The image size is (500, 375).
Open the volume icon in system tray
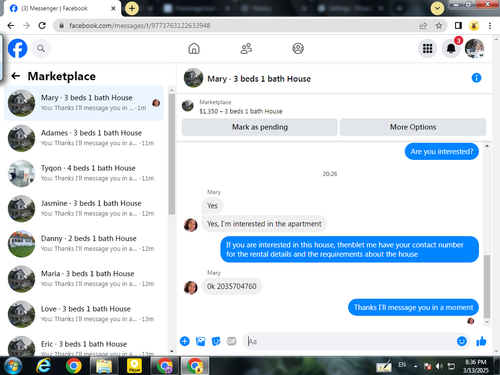(x=439, y=366)
